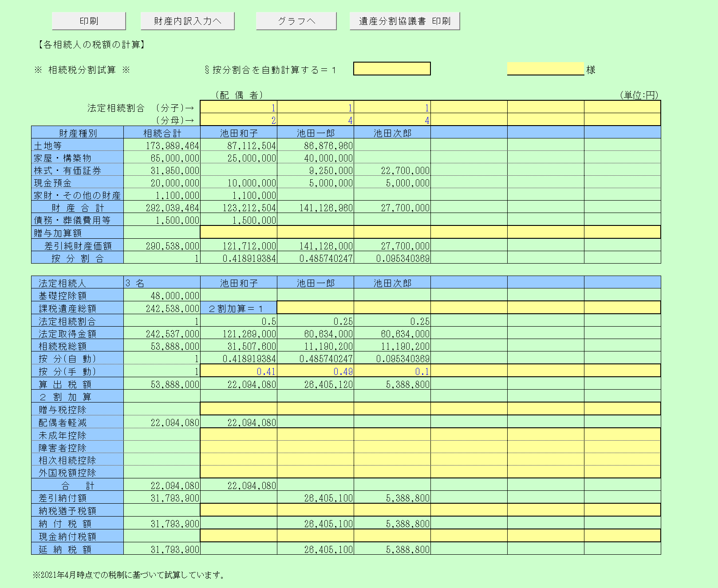This screenshot has height=588, width=718.
Task: Select 池田和子 header in property table
Action: 239,133
